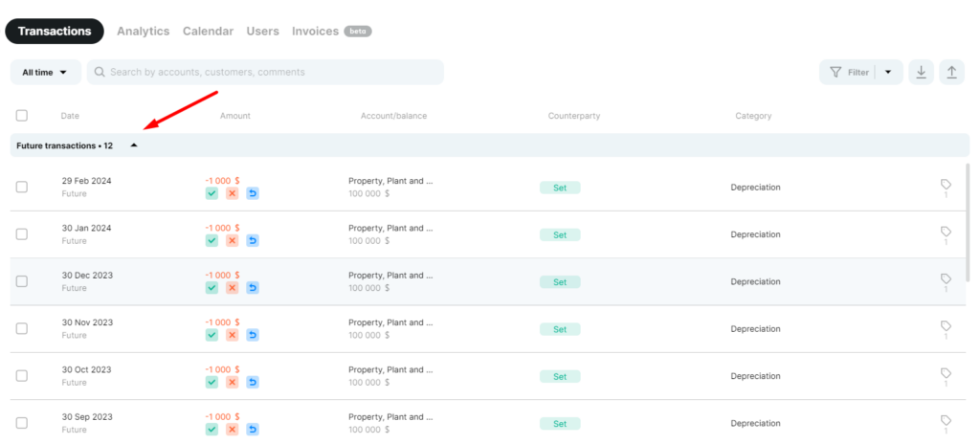Screen dimensions: 980x444
Task: Click the upload arrow icon in toolbar
Action: pyautogui.click(x=951, y=72)
